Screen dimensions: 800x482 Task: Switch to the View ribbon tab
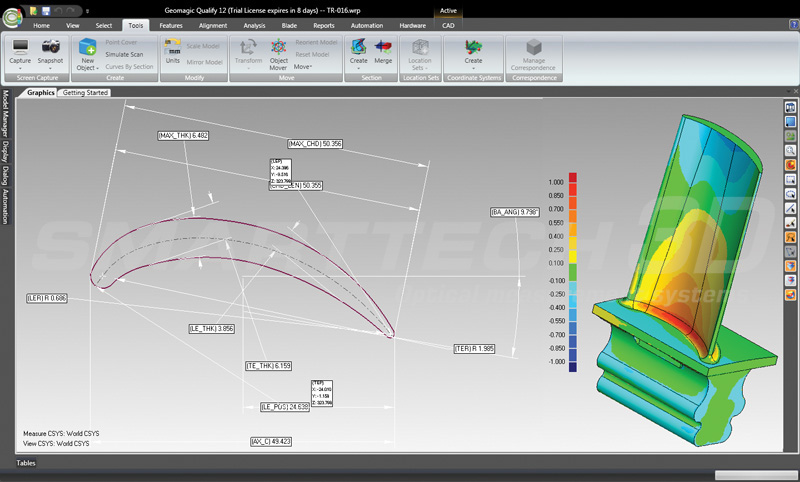coord(72,26)
